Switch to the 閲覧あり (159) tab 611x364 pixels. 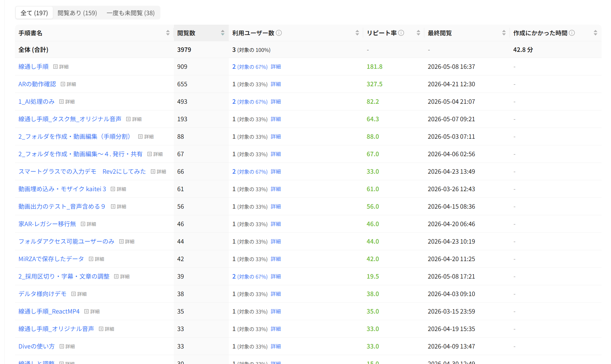77,13
